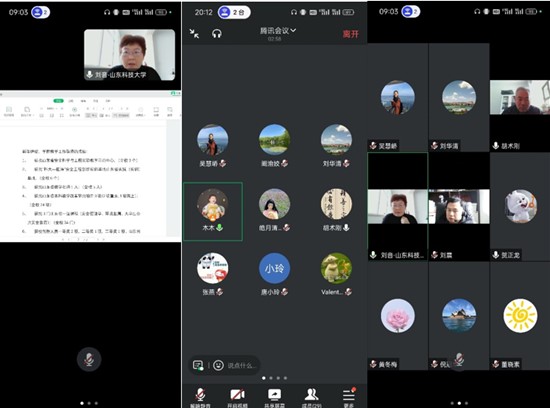Select the 木木 speaking participant tile
Viewport: 550px width, 408px height.
[x=213, y=212]
